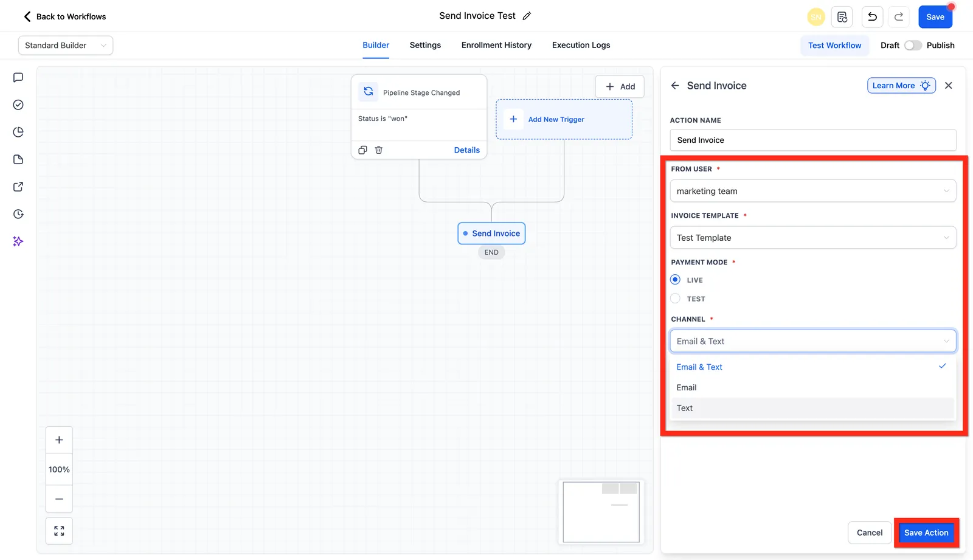Close the Send Invoice panel
The image size is (973, 560).
point(949,86)
